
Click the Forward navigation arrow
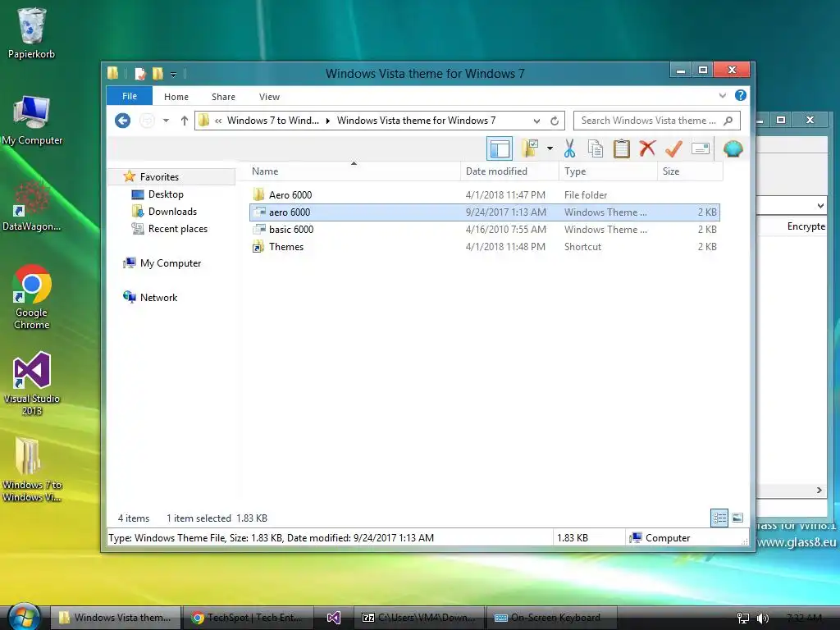click(147, 121)
